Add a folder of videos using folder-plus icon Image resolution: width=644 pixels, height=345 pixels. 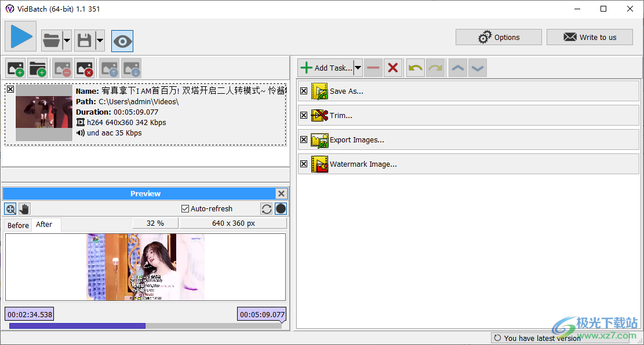(x=37, y=68)
